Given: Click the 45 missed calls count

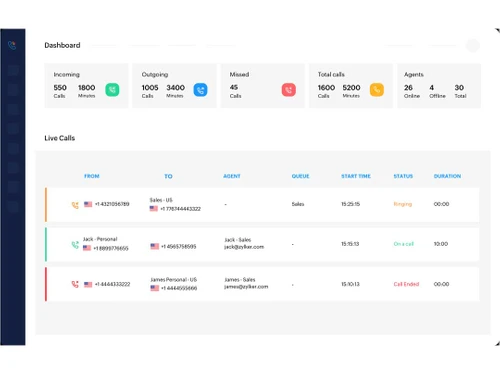Looking at the screenshot, I should coord(234,87).
